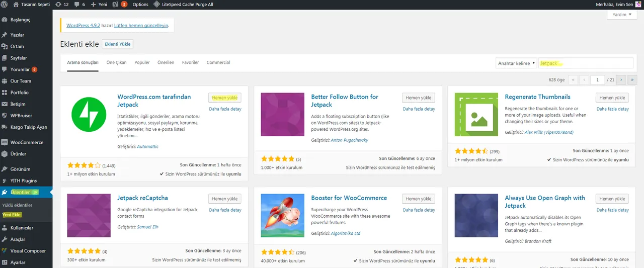The width and height of the screenshot is (644, 268).
Task: Click the Eklenti Yükle button
Action: click(118, 44)
